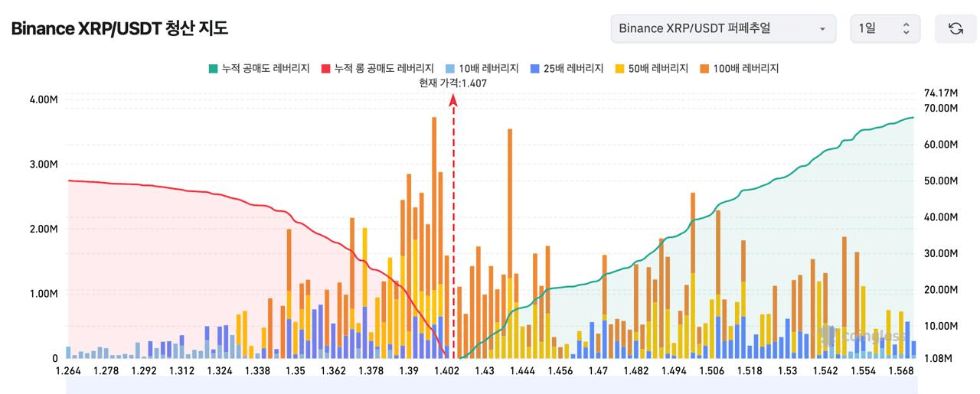
Task: Click the 1.00M left axis label
Action: click(44, 294)
